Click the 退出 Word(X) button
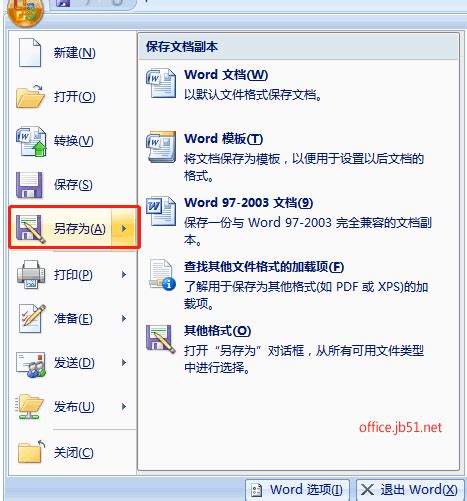Viewport: 467px width, 501px height. [x=410, y=490]
